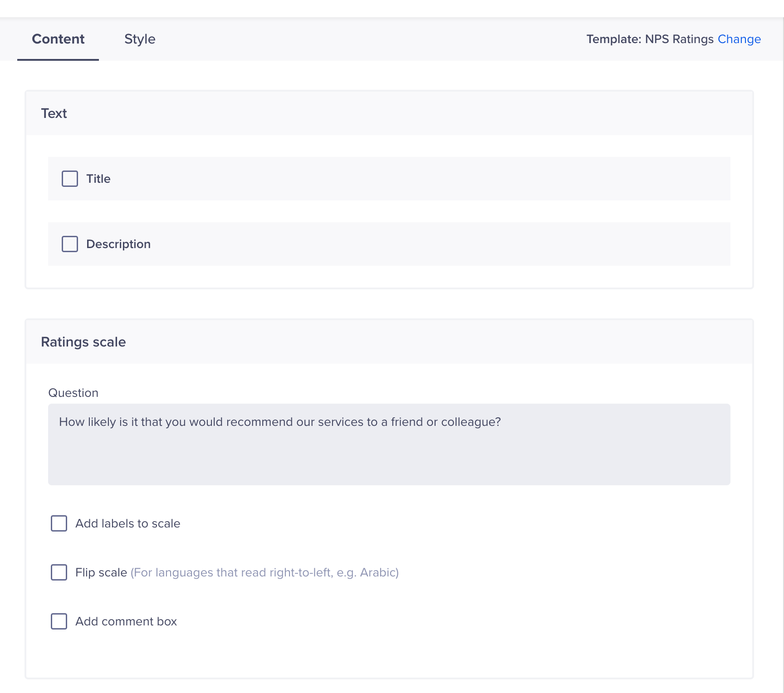The image size is (784, 693).
Task: Click the 'Add comment box' label
Action: click(126, 621)
